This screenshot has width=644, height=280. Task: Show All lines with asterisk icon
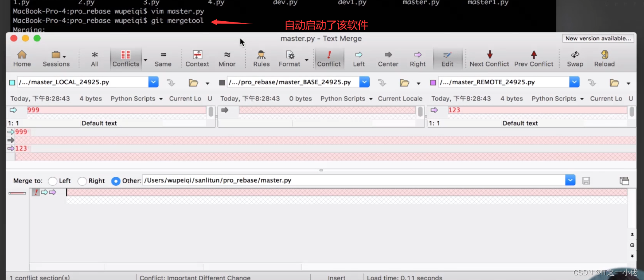click(95, 59)
